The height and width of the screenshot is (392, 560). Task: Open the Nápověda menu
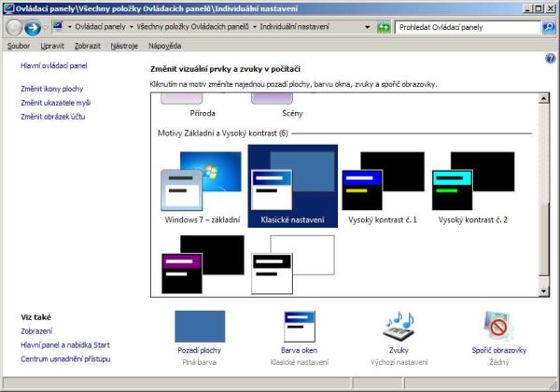tap(164, 46)
